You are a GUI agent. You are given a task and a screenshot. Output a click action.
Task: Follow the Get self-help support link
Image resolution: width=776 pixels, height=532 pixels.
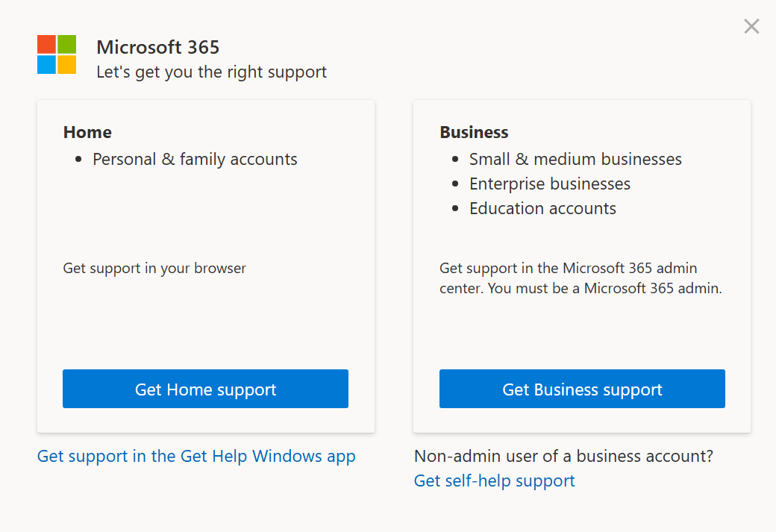[494, 481]
